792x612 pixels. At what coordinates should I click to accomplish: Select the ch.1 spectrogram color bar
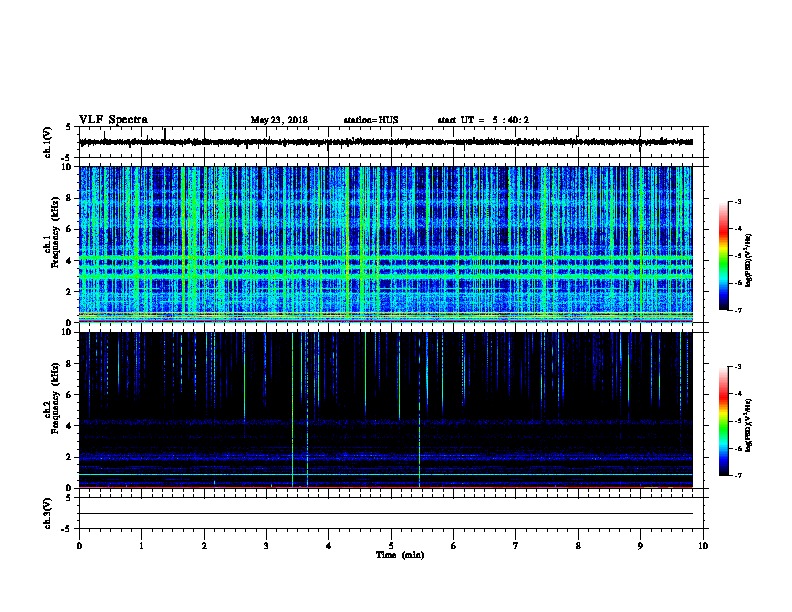723,256
